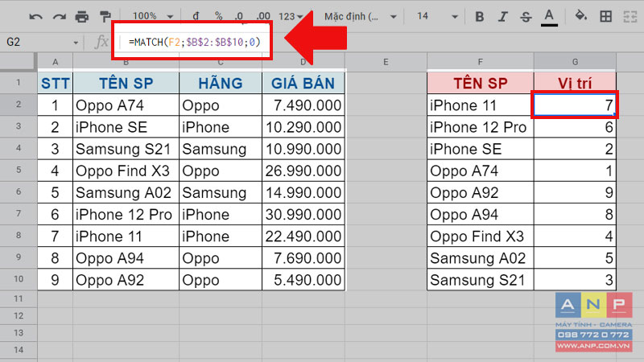Click cell 'iPhone 11' in column B
This screenshot has width=644, height=362.
tap(126, 236)
